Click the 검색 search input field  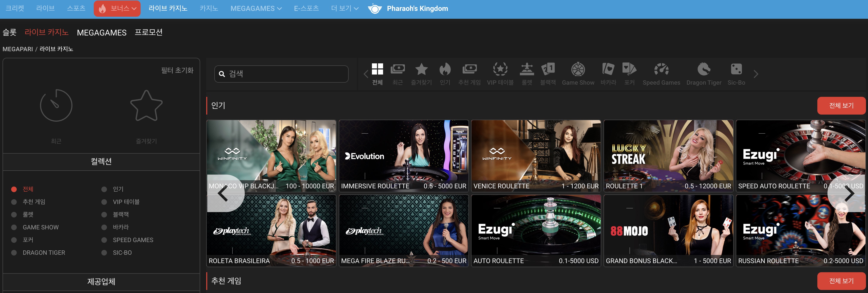point(281,74)
